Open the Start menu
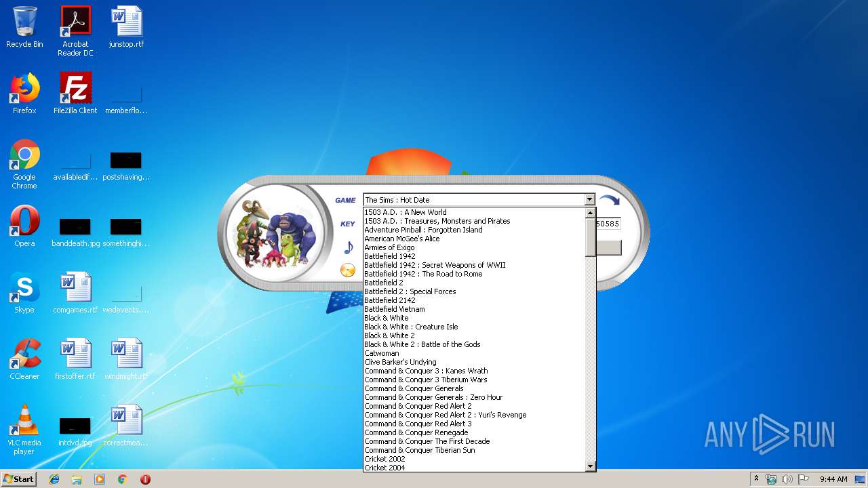This screenshot has width=868, height=488. pos(19,479)
